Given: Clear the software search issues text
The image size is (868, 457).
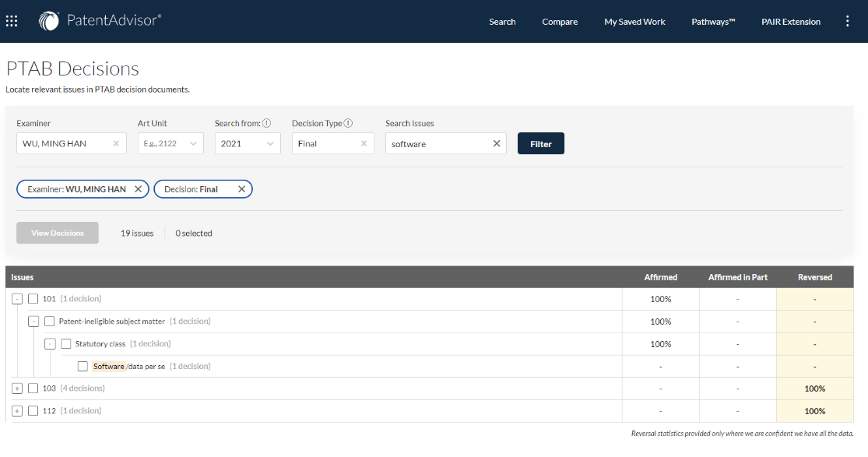Looking at the screenshot, I should 497,143.
